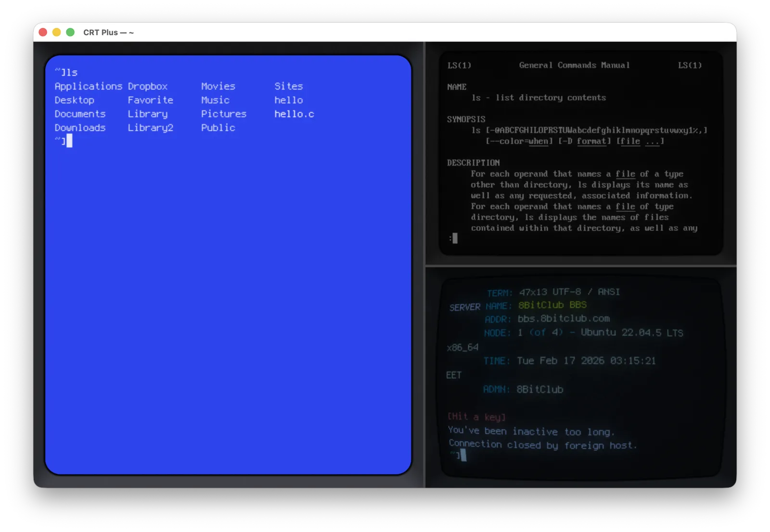Click the "hello.c" file name
Viewport: 770px width, 532px height.
(x=294, y=114)
